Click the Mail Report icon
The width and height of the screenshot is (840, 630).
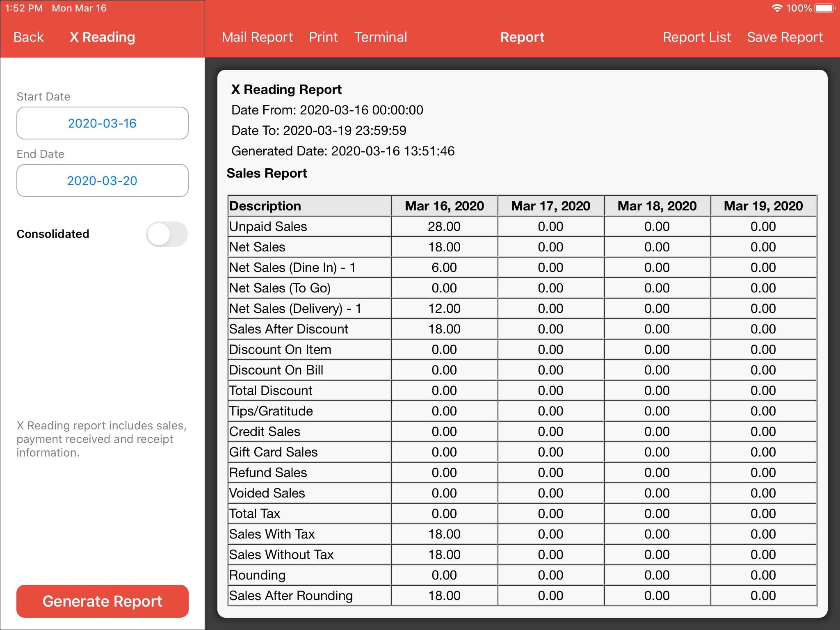[257, 37]
